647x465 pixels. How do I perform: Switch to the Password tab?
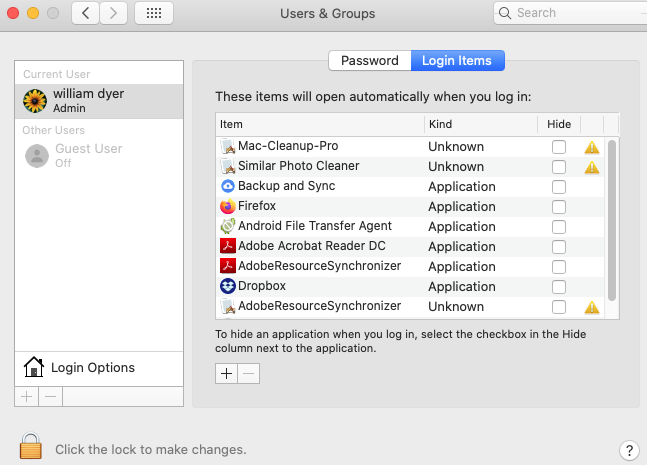[370, 61]
